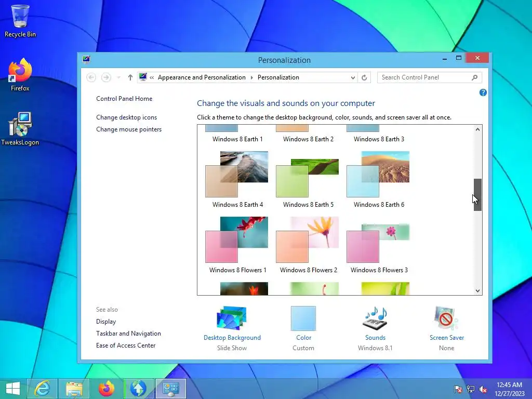Click the Windows 8 Earth 1 label
The height and width of the screenshot is (399, 532).
click(237, 139)
